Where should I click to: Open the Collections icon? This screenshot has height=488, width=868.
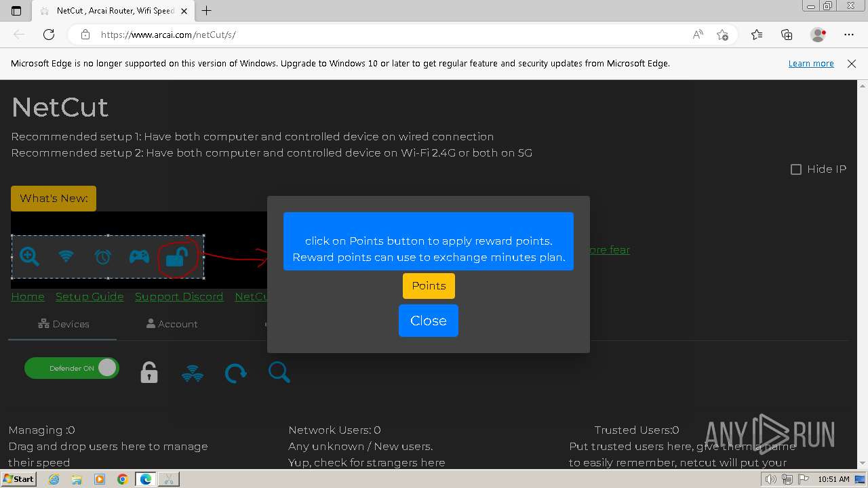click(x=787, y=35)
